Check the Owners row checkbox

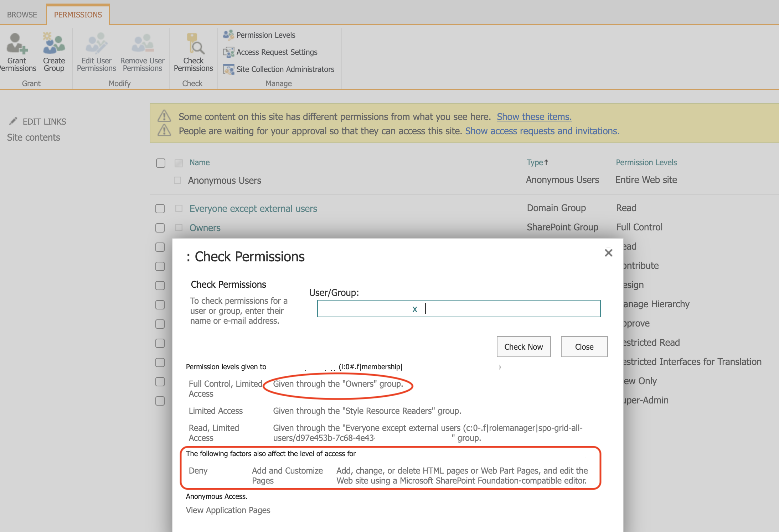[x=160, y=228]
